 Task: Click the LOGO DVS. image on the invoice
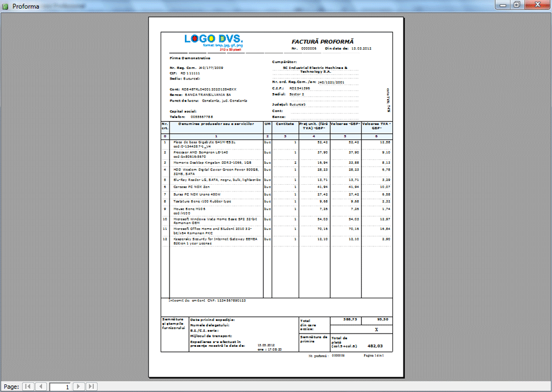pos(214,42)
